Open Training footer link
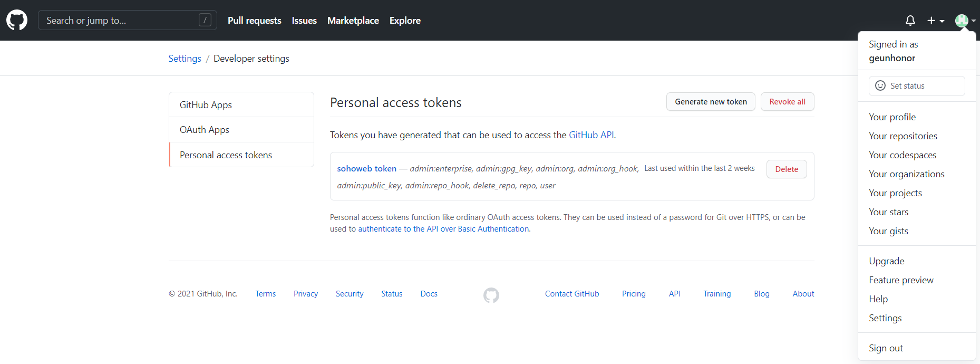The width and height of the screenshot is (980, 364). [x=717, y=294]
